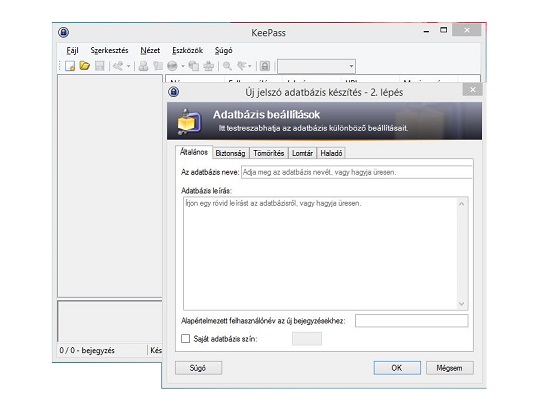Minimize the KeePass main window
Image resolution: width=550 pixels, height=412 pixels.
(x=426, y=31)
